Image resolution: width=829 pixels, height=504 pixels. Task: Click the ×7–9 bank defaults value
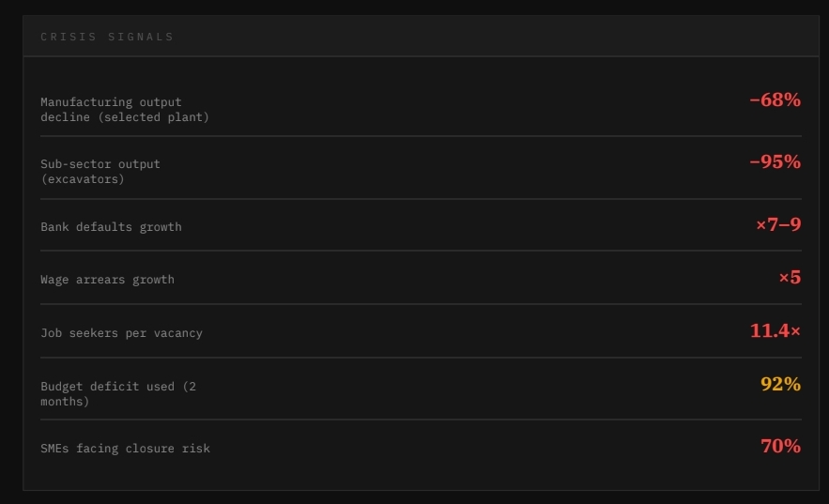click(777, 224)
